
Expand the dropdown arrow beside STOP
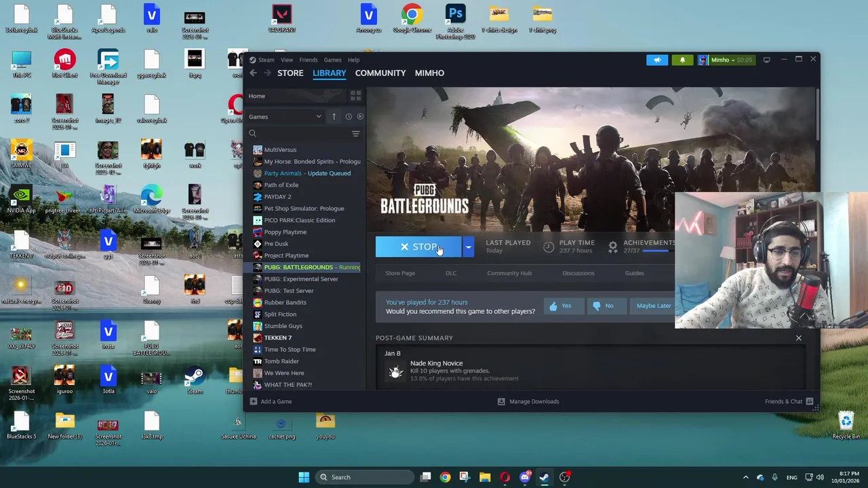click(468, 247)
